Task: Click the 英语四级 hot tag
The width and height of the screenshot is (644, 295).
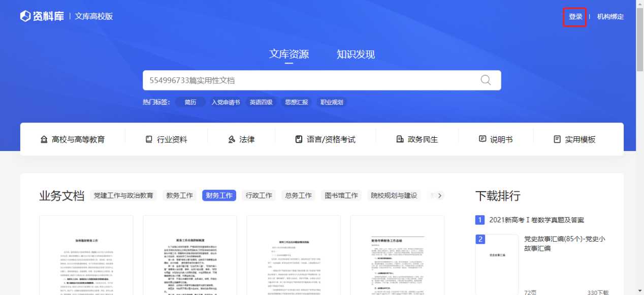Action: click(261, 102)
